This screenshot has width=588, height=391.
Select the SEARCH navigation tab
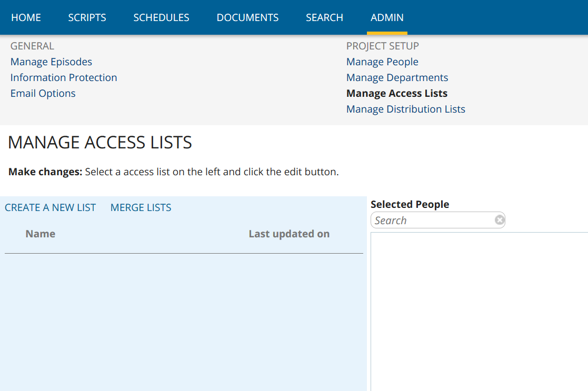coord(324,17)
